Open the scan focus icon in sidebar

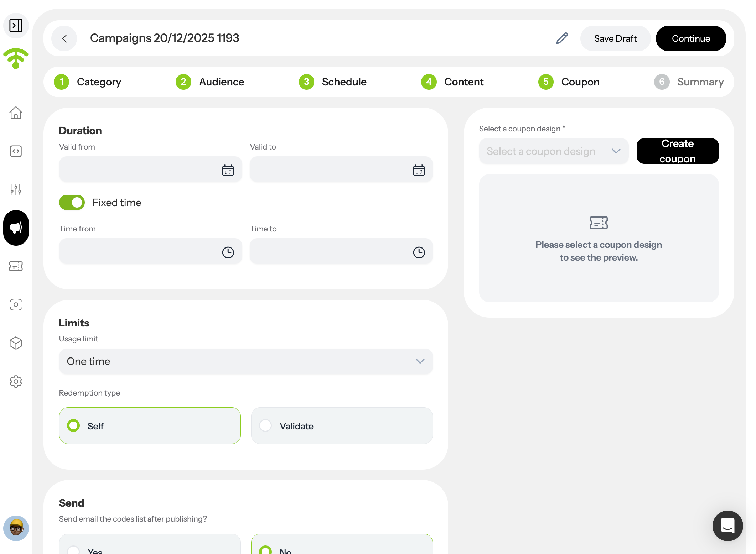(16, 304)
